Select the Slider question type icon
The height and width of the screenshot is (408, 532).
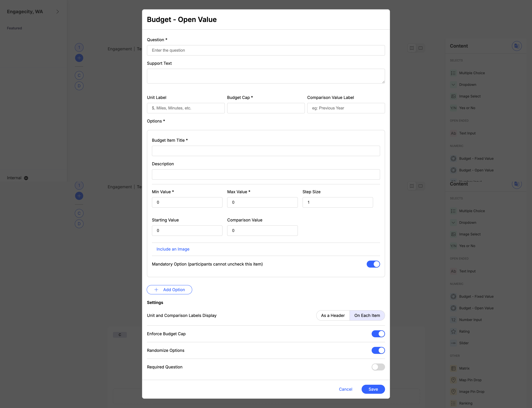click(x=453, y=343)
